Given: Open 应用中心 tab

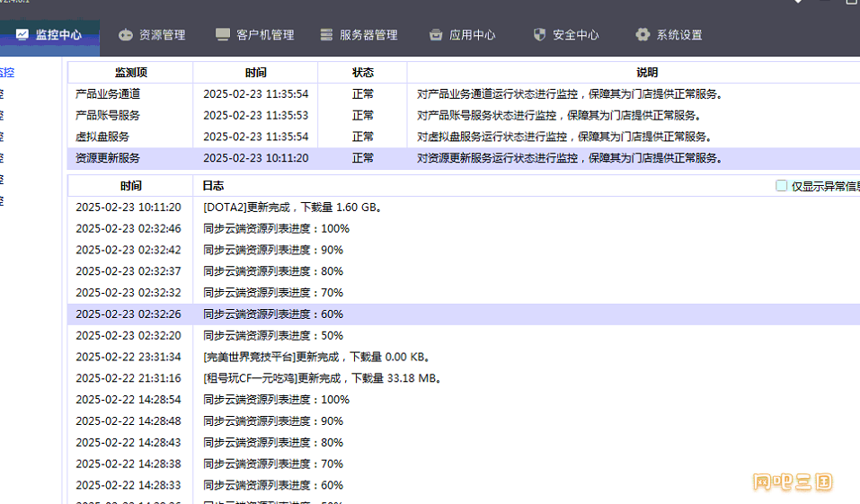Looking at the screenshot, I should [x=463, y=35].
